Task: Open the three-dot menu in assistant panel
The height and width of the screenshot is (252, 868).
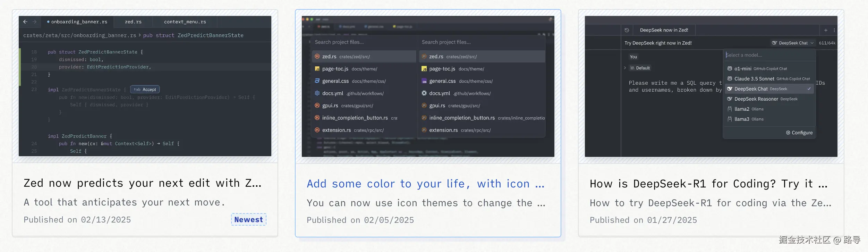Action: pos(834,30)
